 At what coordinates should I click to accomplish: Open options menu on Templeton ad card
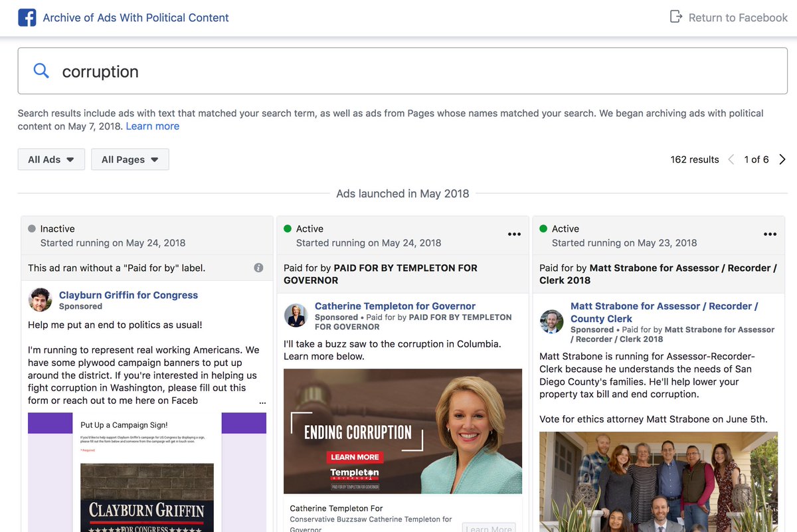pos(514,234)
